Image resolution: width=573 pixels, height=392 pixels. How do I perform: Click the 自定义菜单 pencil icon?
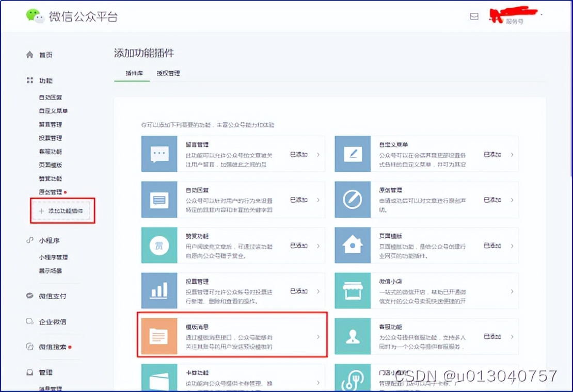point(353,153)
